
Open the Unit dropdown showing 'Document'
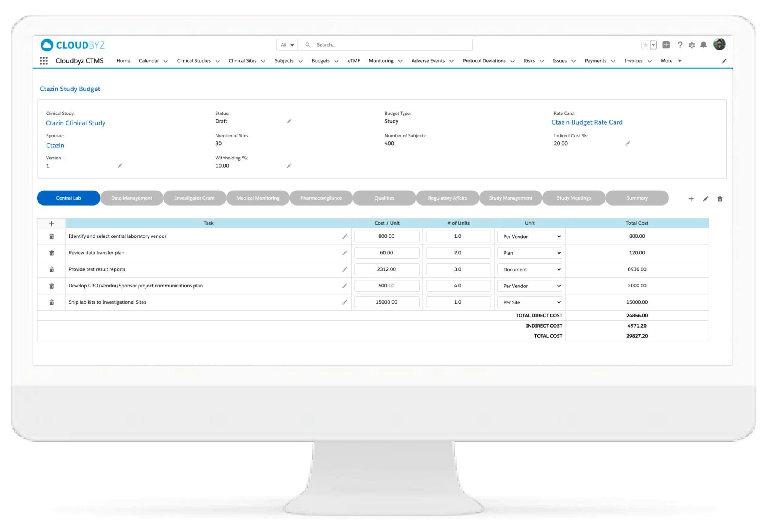pos(529,269)
